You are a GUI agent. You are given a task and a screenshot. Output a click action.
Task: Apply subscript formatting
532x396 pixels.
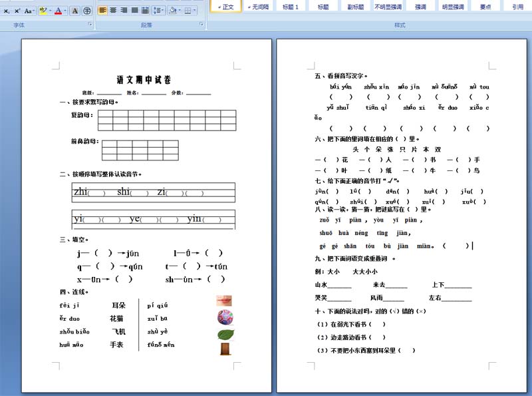coord(6,11)
